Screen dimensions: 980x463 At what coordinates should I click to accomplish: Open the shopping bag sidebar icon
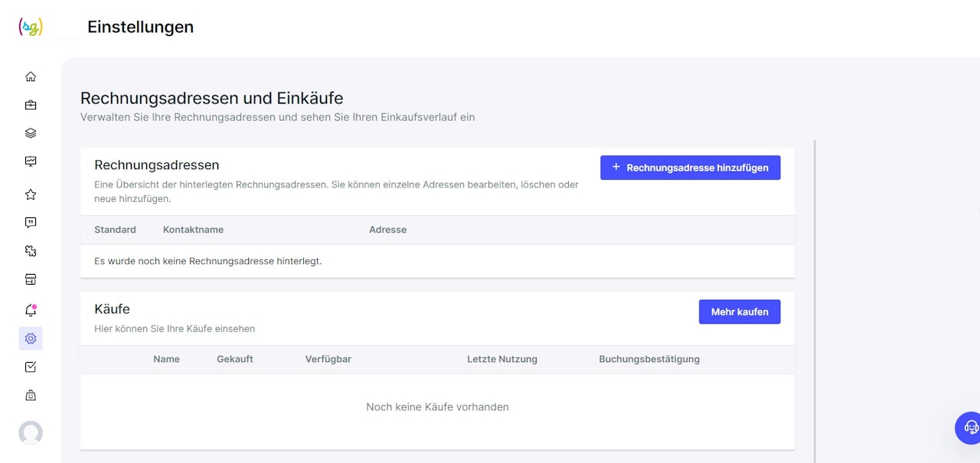pos(31,395)
